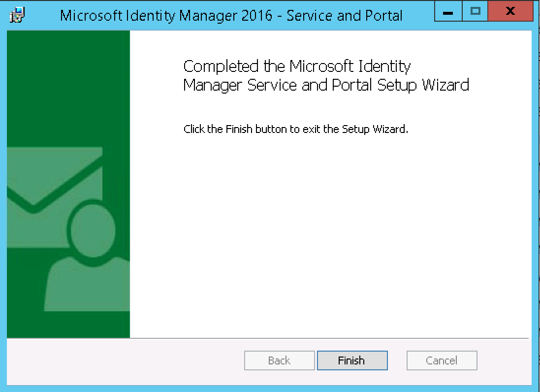Click "Setup Wizard" at end of instruction sentence
Screen dimensions: 540x392
(x=382, y=130)
